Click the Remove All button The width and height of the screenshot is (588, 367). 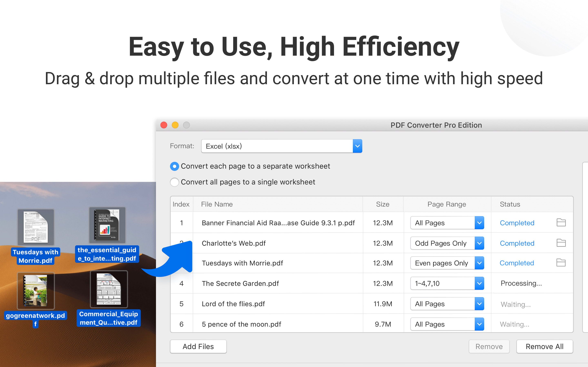[544, 346]
